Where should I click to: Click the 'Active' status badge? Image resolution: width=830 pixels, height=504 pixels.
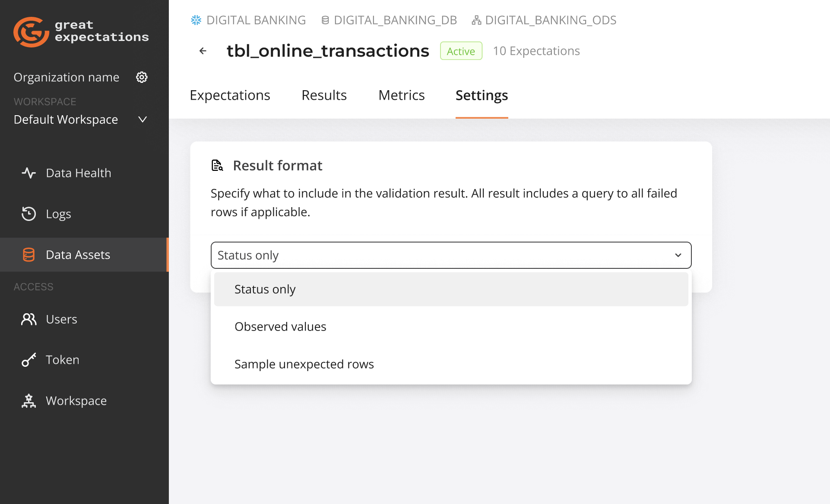tap(461, 50)
